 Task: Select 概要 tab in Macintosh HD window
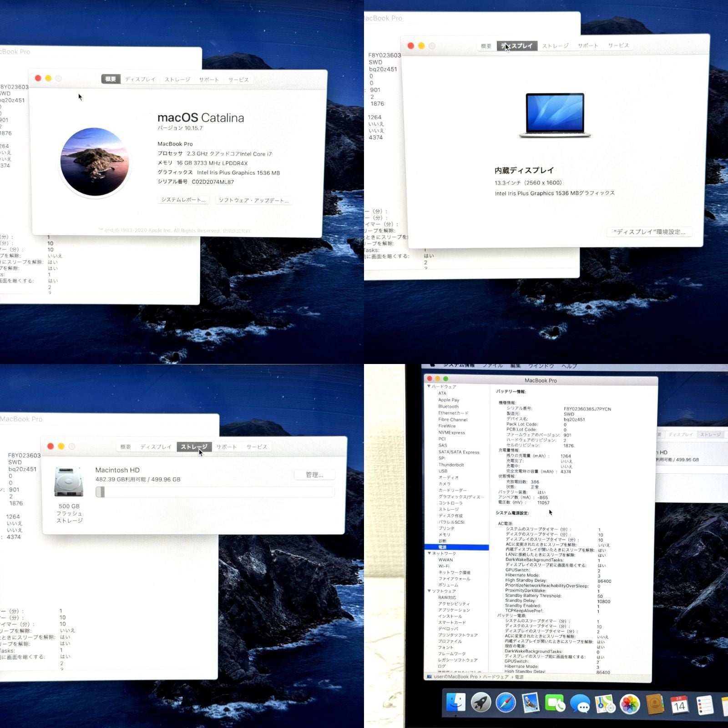coord(126,447)
